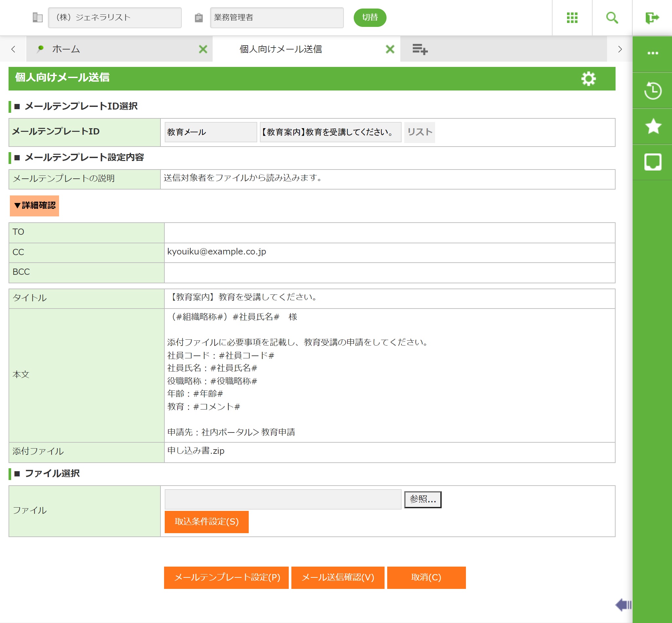Open favorites star icon in sidebar
This screenshot has width=672, height=623.
(653, 127)
